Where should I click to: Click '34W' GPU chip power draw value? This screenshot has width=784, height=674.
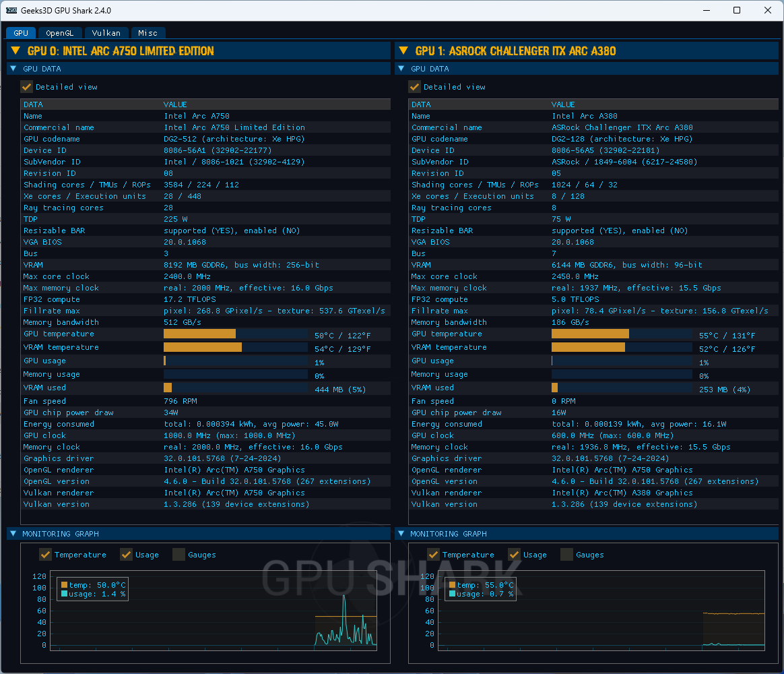tap(171, 412)
